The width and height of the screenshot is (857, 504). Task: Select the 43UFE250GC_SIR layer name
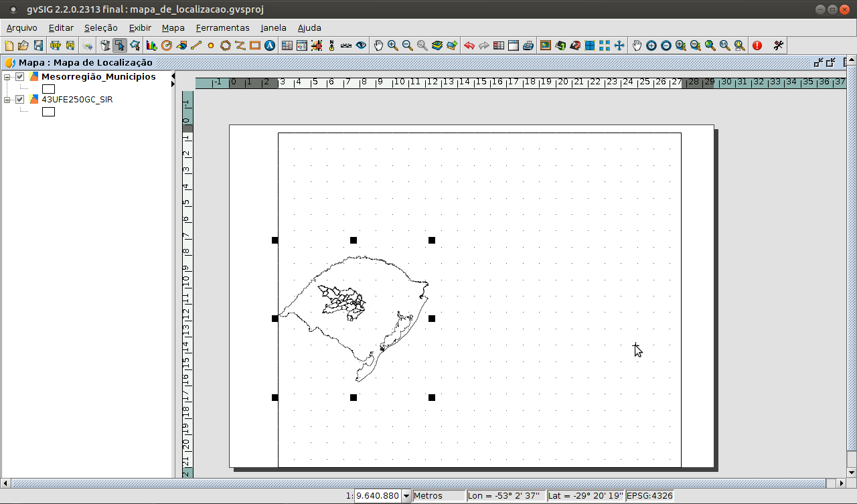click(77, 100)
